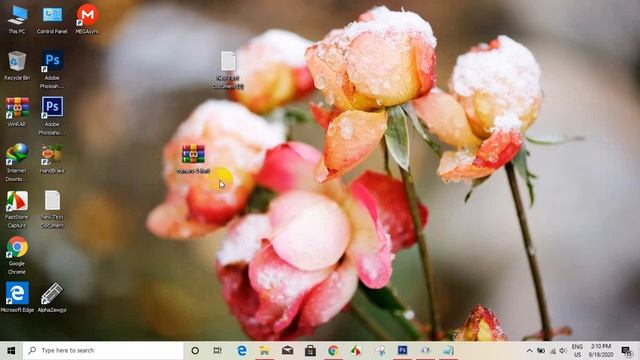Select the HandBrake desktop shortcut

(x=52, y=159)
